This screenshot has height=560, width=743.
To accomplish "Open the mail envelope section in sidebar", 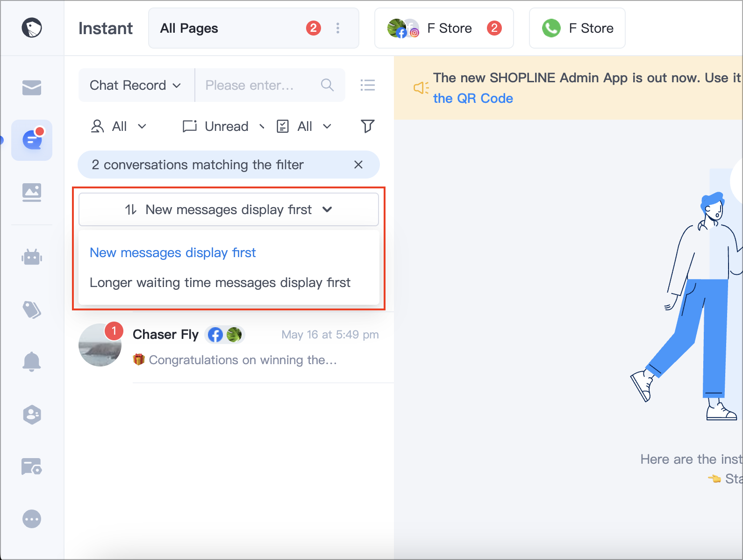I will 32,87.
